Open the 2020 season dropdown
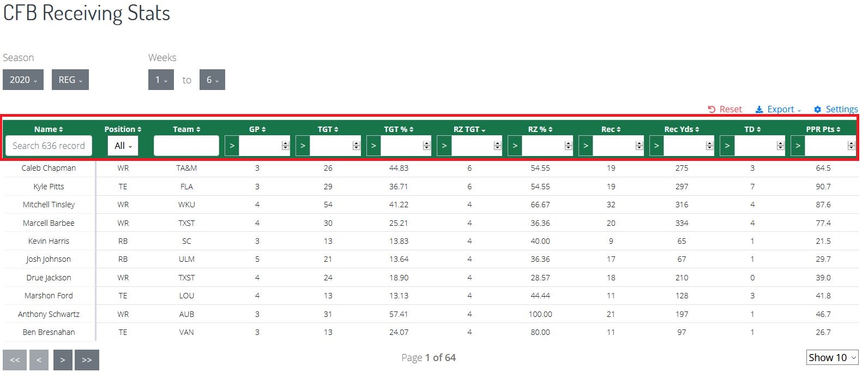The image size is (868, 378). coord(23,80)
